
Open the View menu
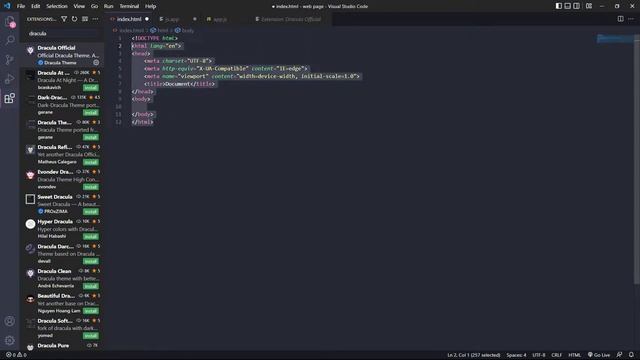click(x=79, y=6)
